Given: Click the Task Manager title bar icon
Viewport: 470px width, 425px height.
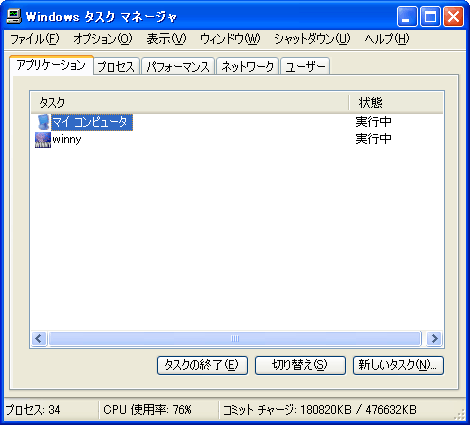Looking at the screenshot, I should [x=14, y=16].
